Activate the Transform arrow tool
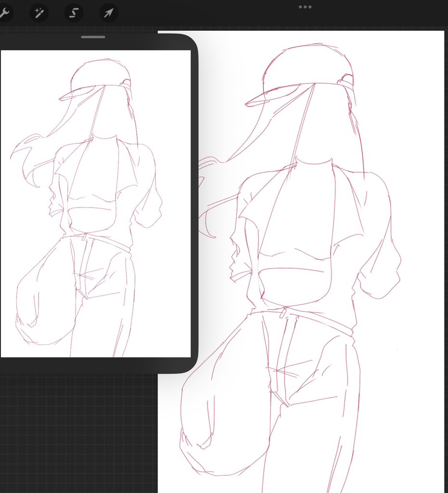The height and width of the screenshot is (493, 448). 109,13
